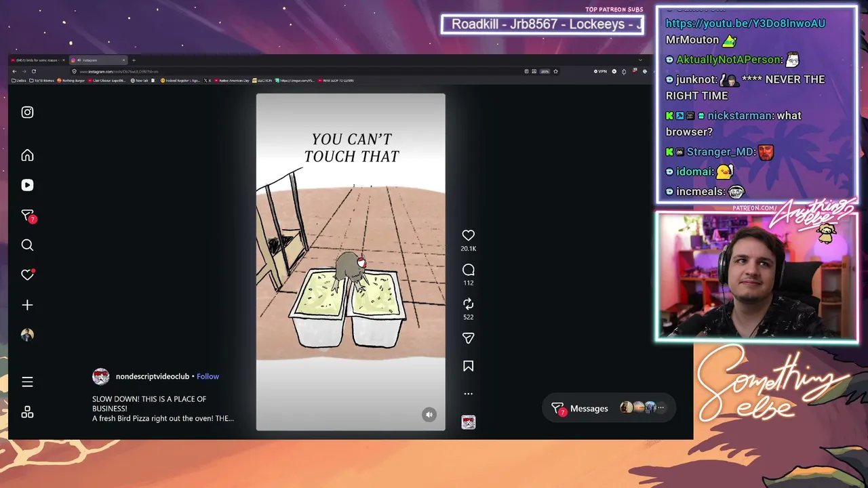The width and height of the screenshot is (868, 488).
Task: Click the junknot username in chat
Action: [696, 80]
